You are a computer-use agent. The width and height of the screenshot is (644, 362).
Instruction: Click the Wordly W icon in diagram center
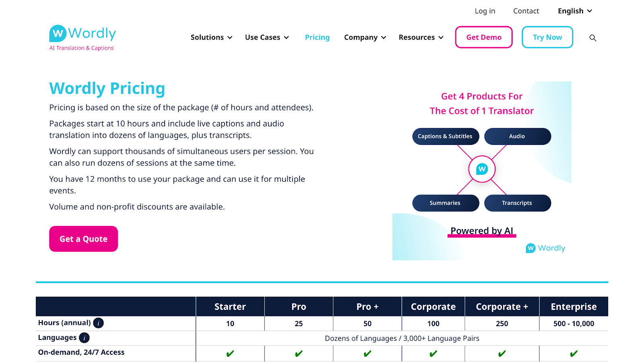click(482, 169)
